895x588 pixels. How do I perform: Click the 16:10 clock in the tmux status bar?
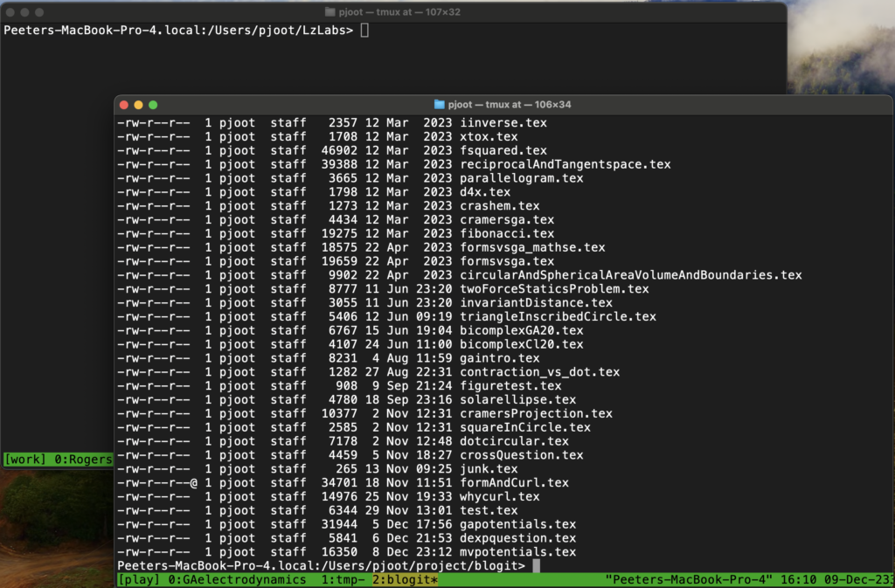pos(798,580)
